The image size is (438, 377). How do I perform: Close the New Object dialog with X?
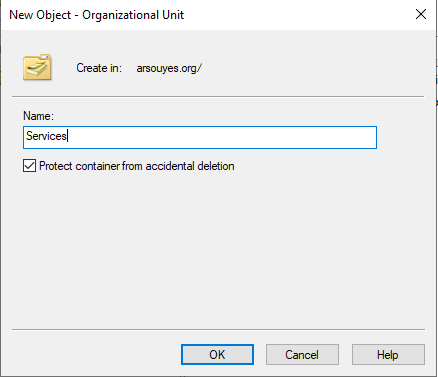coord(421,14)
